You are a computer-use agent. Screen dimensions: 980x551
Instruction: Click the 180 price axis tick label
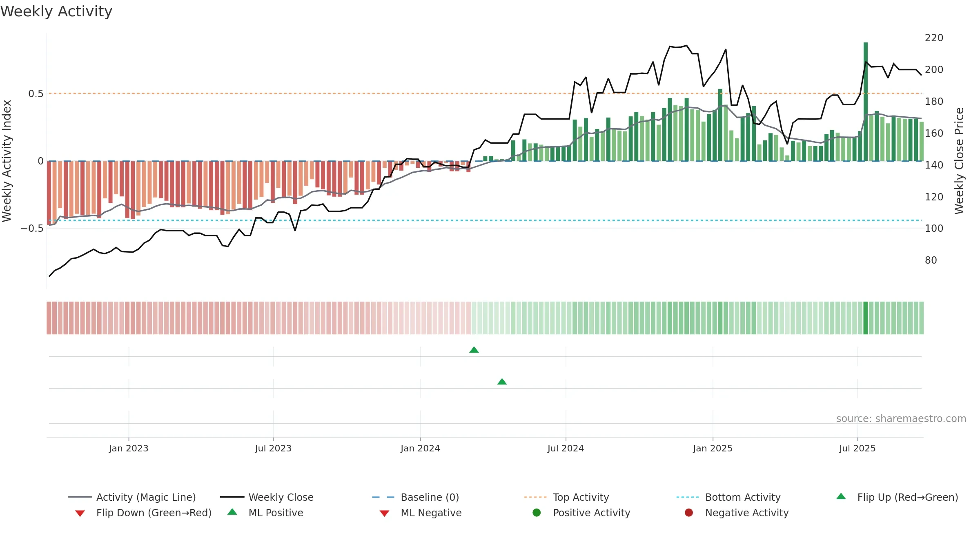[934, 101]
